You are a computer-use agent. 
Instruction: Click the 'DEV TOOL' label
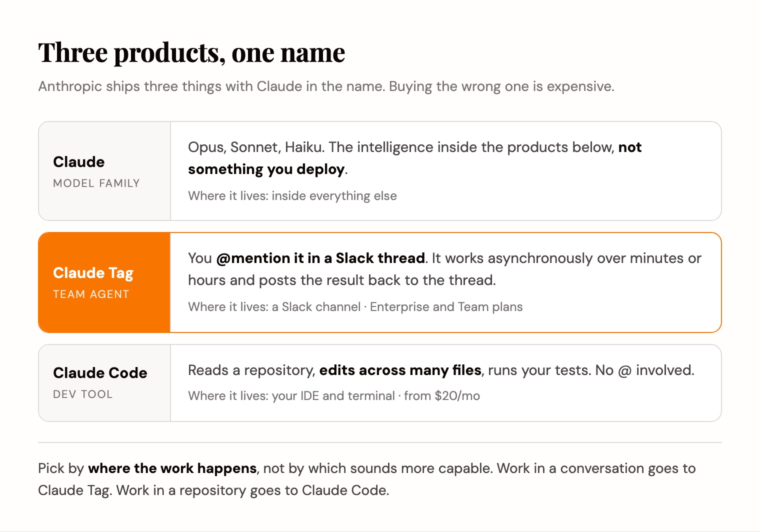[82, 394]
